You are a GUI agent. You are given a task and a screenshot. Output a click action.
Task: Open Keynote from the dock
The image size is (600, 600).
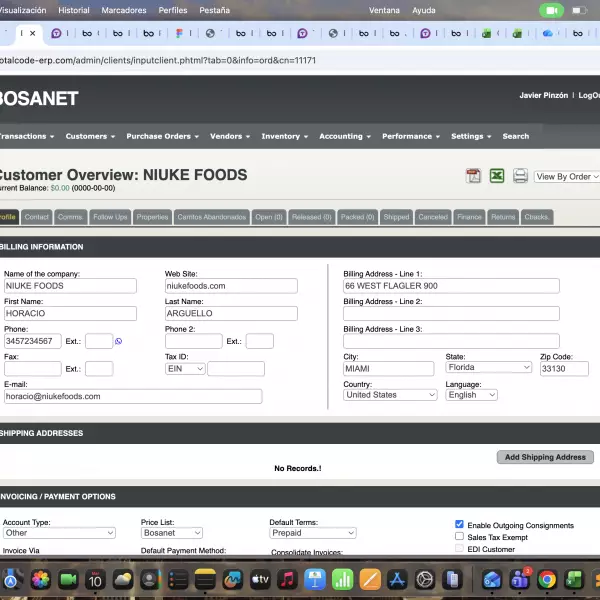(315, 580)
